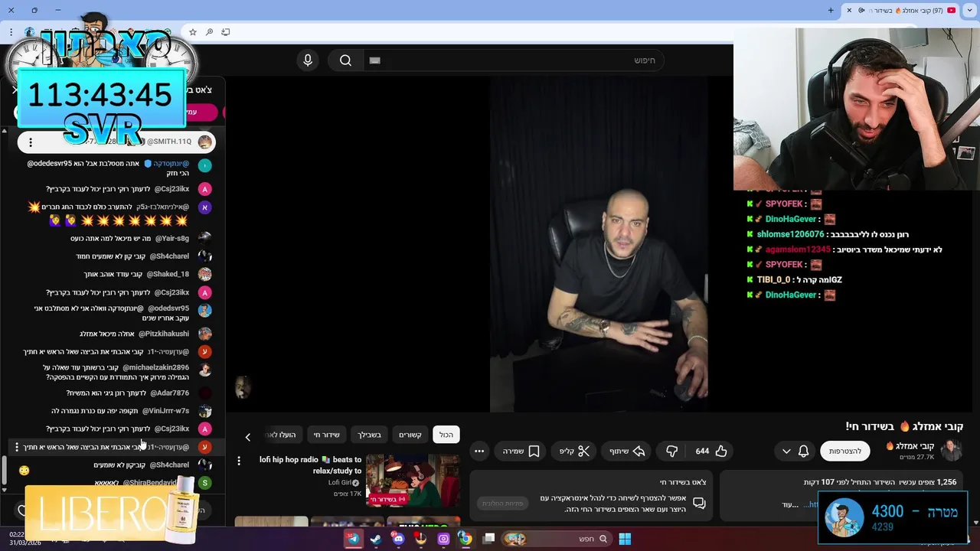Image resolution: width=980 pixels, height=551 pixels.
Task: Click the install app icon in address bar
Action: [226, 32]
